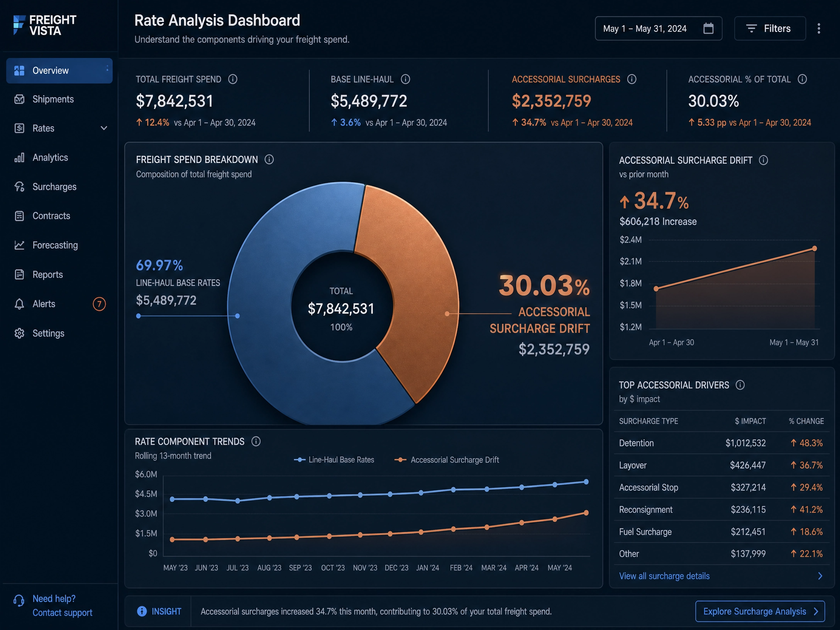Sort by the % CHANGE column header
The image size is (840, 630).
point(806,421)
